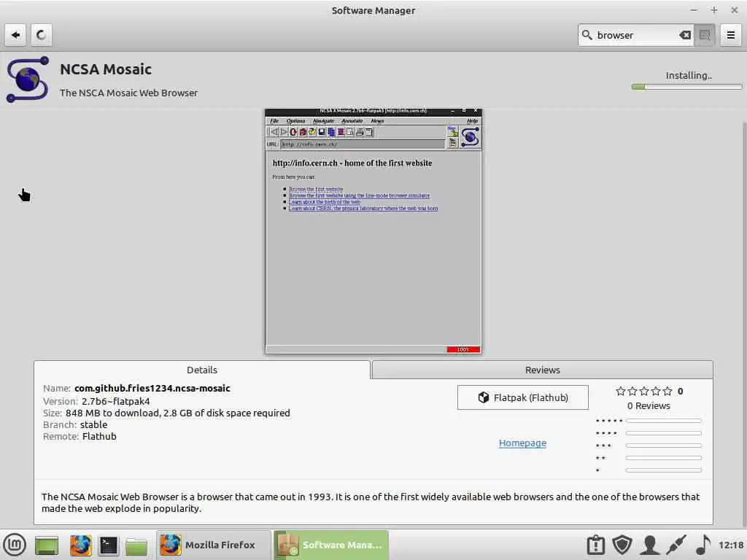Open the Linux Mint start menu
The width and height of the screenshot is (747, 560).
click(15, 545)
